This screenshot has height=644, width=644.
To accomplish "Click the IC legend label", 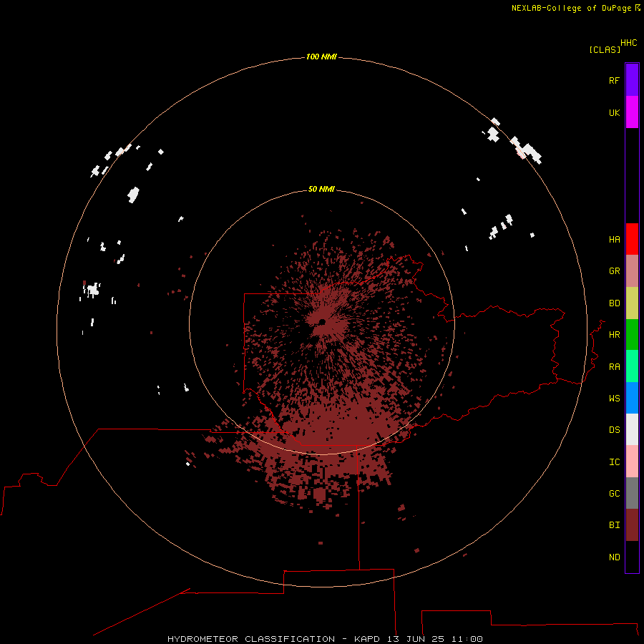I will point(614,462).
